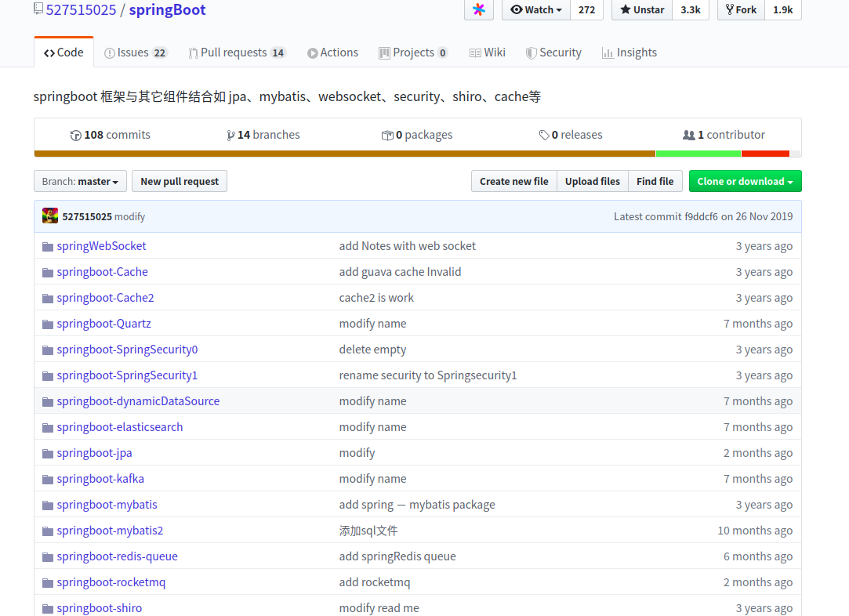View 0 releases

[571, 135]
